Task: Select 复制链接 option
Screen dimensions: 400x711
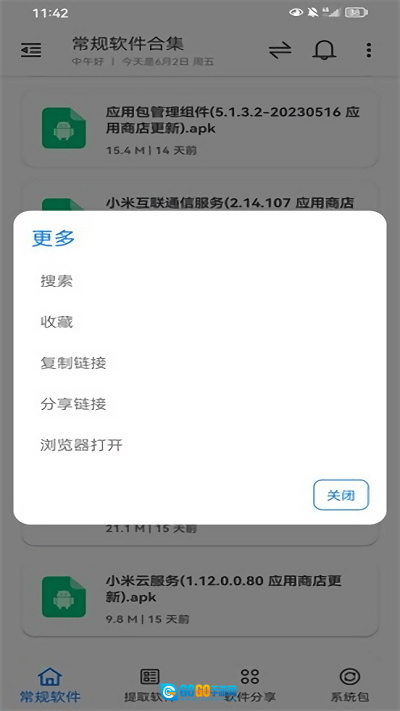Action: pos(73,363)
